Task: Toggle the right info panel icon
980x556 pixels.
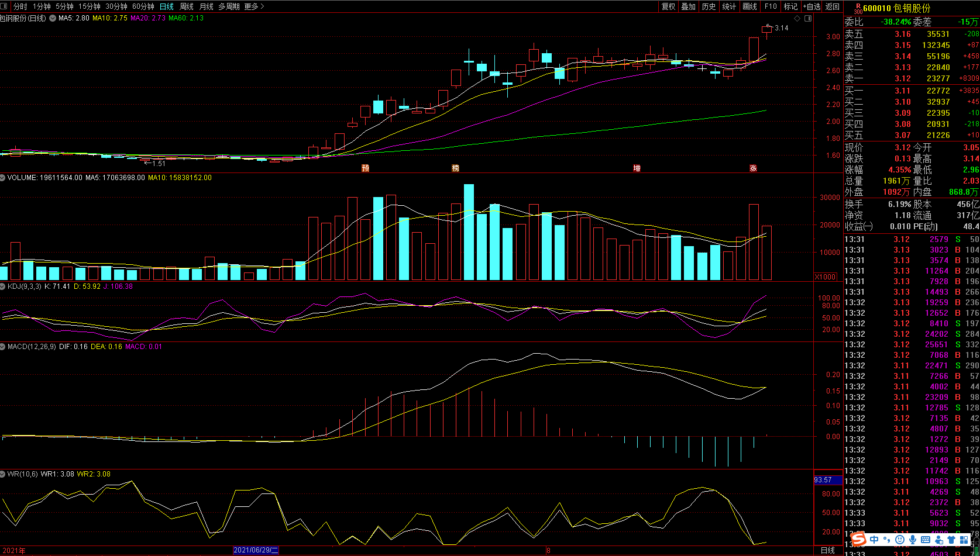Action: click(x=808, y=19)
